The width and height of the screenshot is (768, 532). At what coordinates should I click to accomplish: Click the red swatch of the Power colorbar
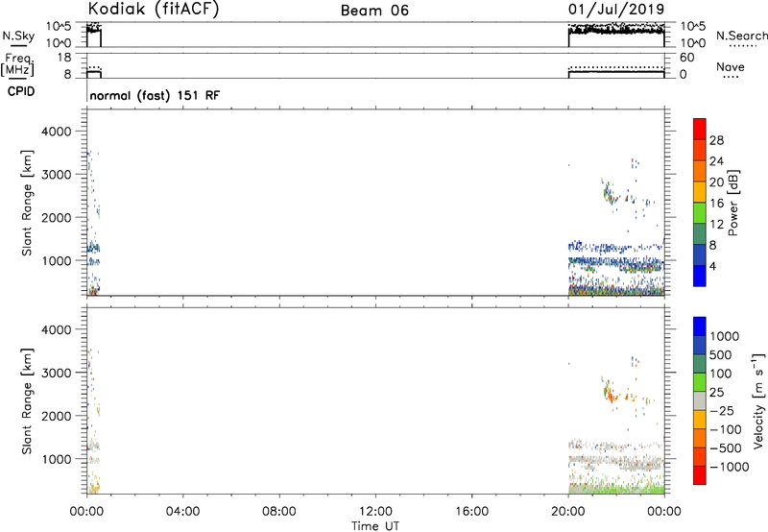click(x=700, y=129)
